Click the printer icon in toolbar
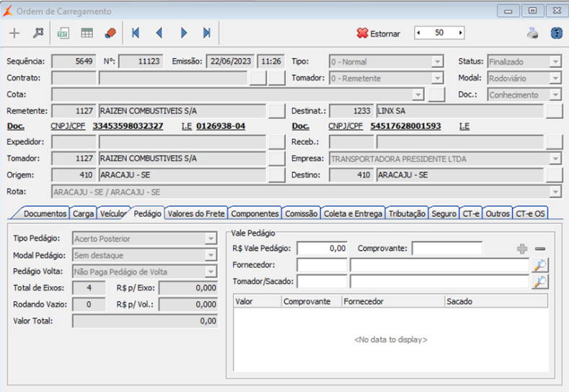569x392 pixels. pyautogui.click(x=532, y=33)
